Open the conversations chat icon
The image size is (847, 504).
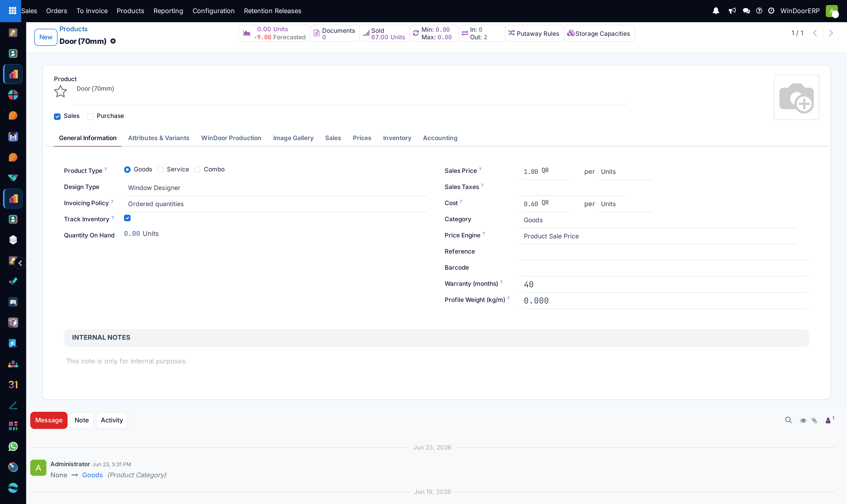(x=746, y=11)
